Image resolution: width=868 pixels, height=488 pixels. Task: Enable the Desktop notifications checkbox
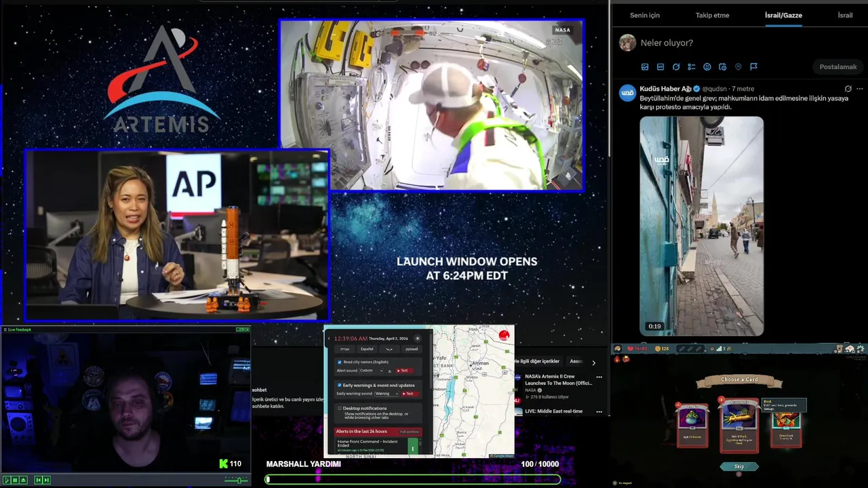(x=339, y=408)
